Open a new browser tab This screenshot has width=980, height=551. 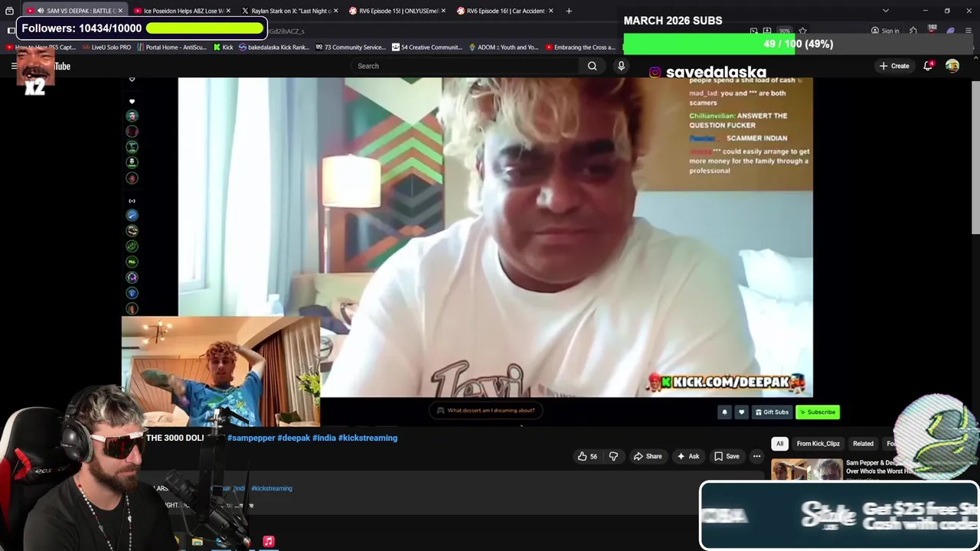pyautogui.click(x=568, y=11)
